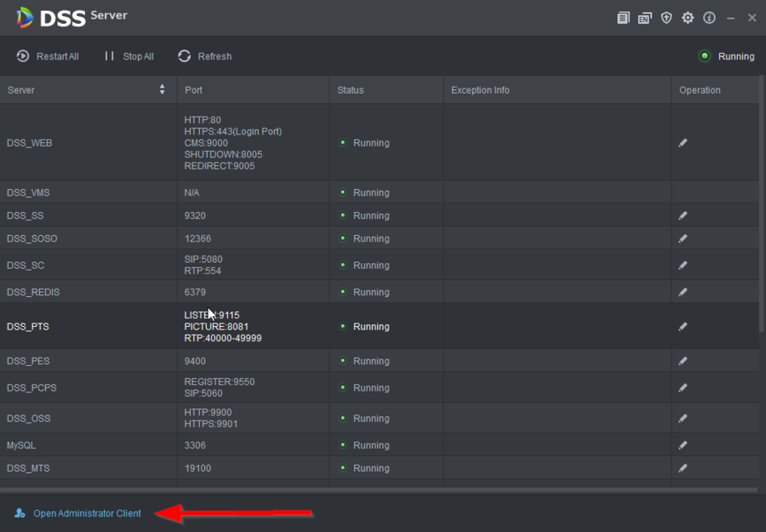
Task: Refresh the service list
Action: pyautogui.click(x=204, y=56)
